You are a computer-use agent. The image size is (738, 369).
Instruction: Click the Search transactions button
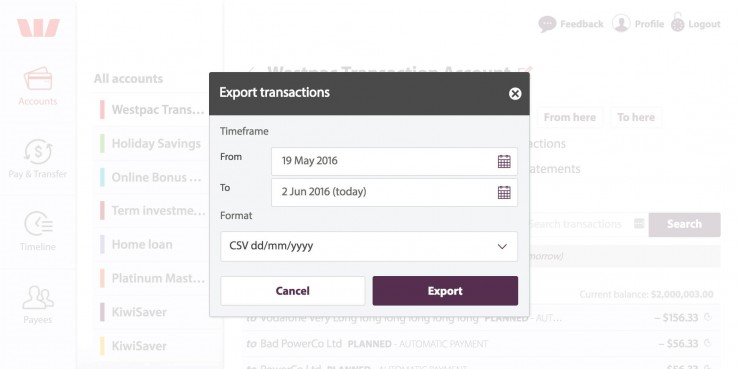pos(684,225)
